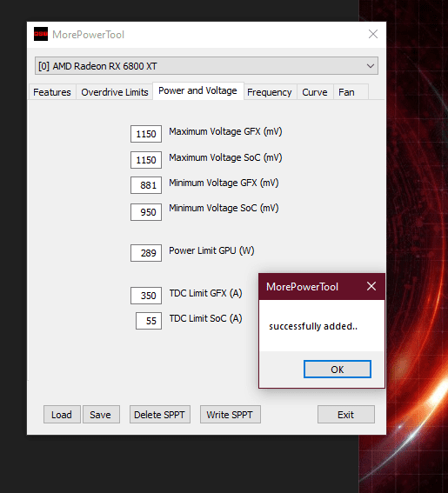Click the 'Power Limit GPU (W)' label
The height and width of the screenshot is (493, 448).
(211, 250)
